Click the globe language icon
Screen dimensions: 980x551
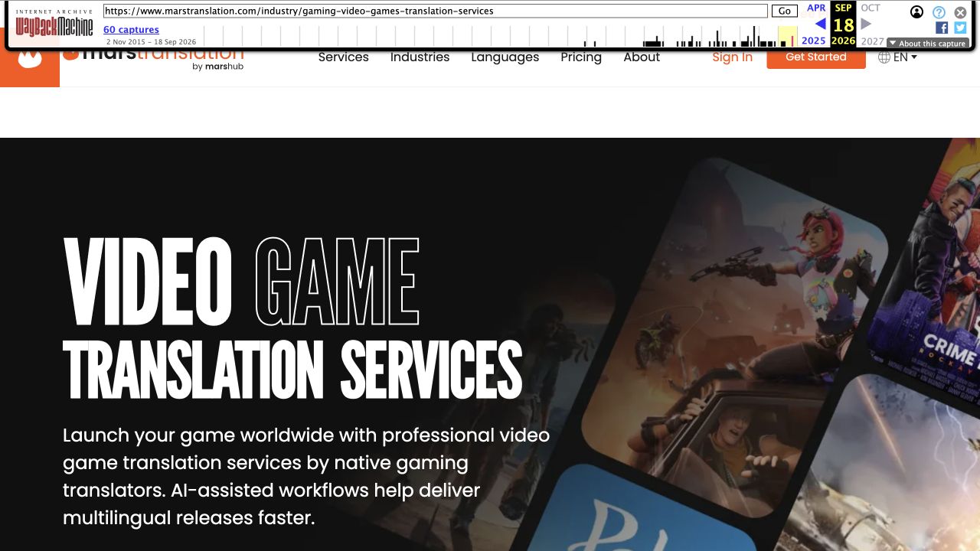(x=884, y=57)
